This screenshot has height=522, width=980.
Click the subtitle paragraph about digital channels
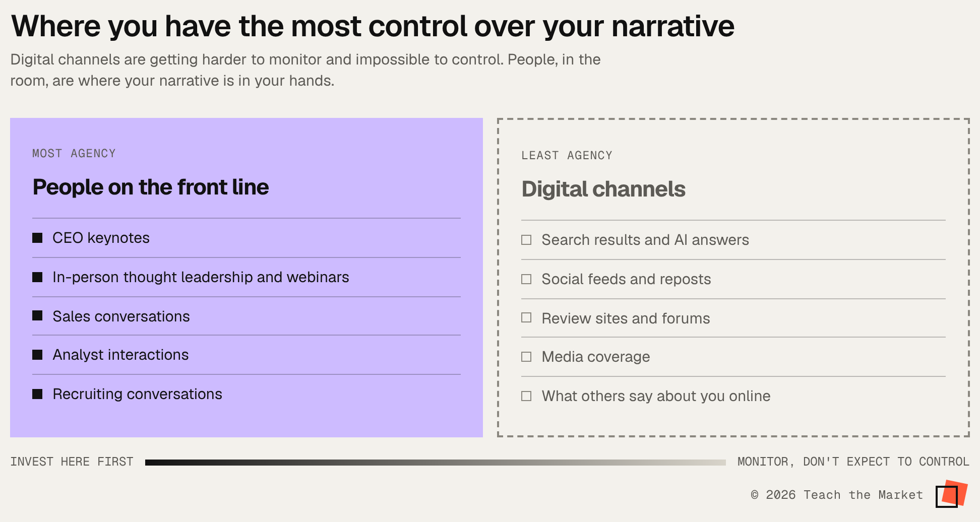click(x=305, y=70)
